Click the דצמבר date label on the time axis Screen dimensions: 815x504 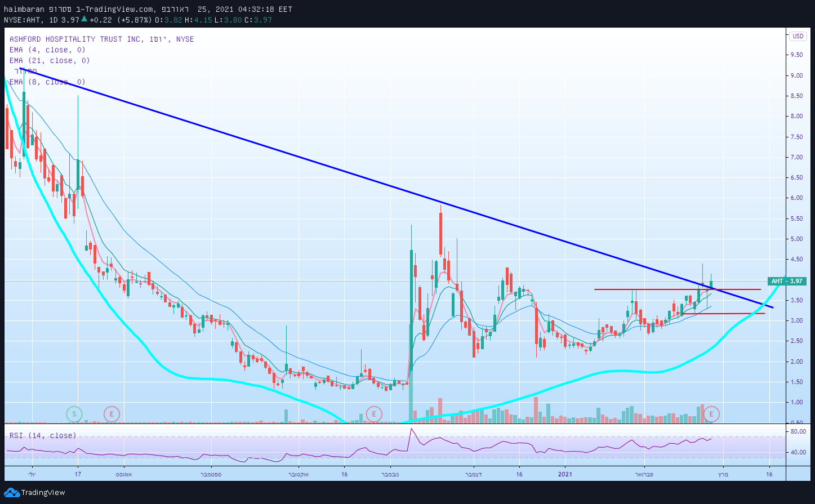[473, 475]
